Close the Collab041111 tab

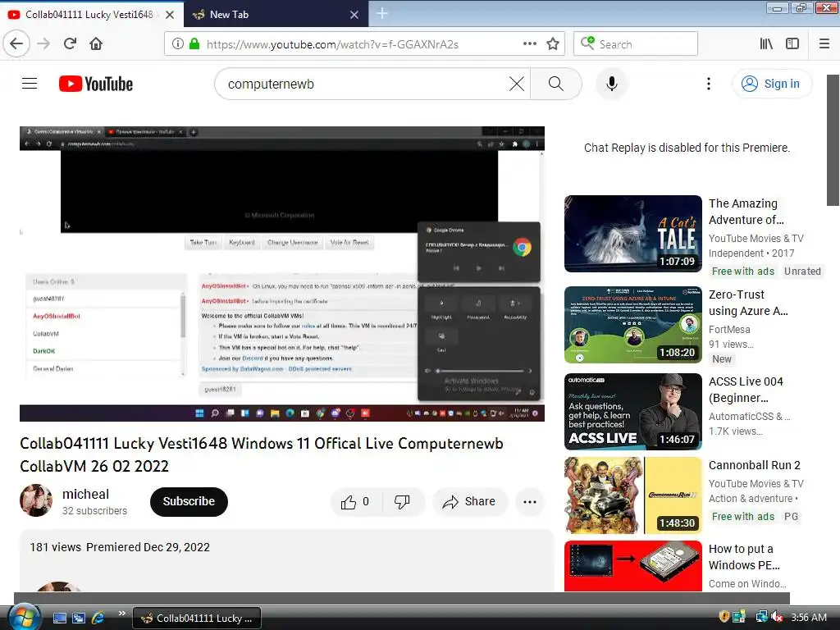click(170, 15)
